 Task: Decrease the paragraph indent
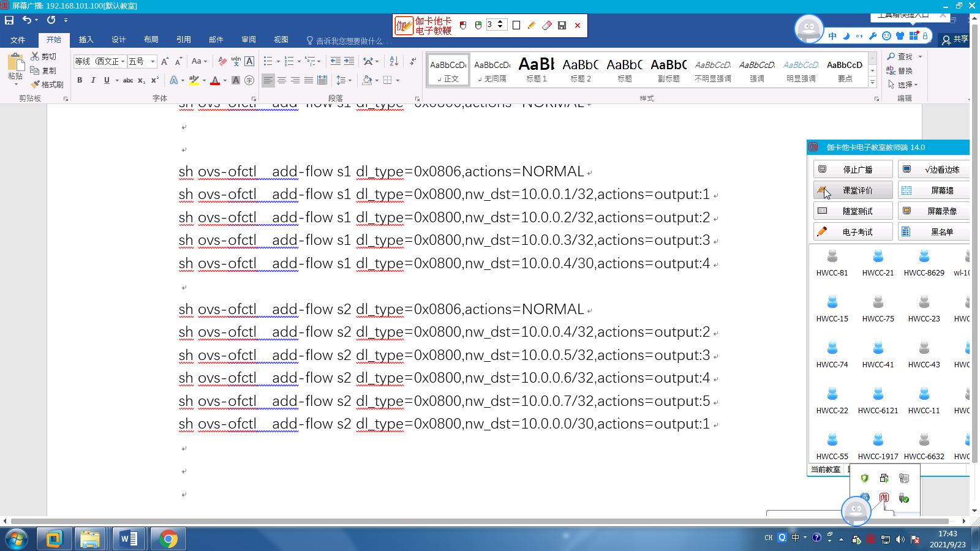coord(335,61)
